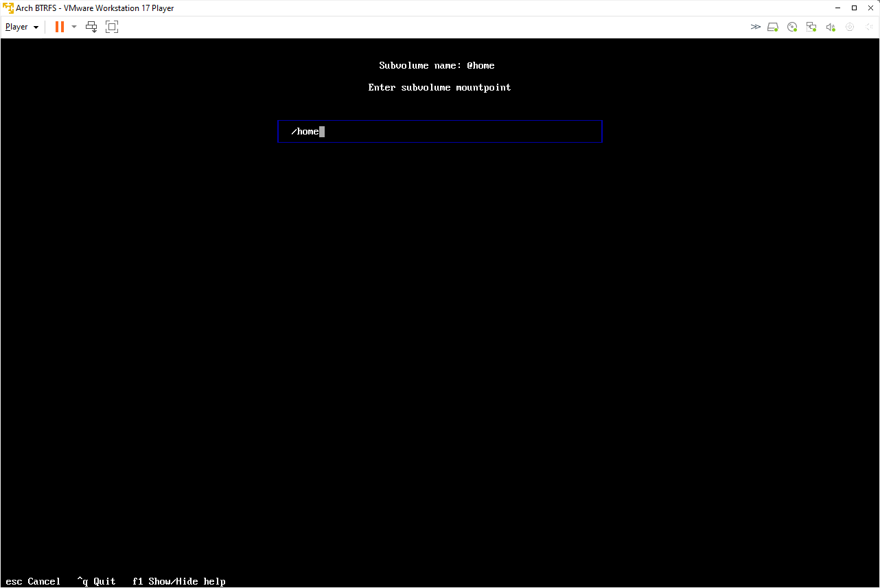Enter full screen mode
Screen dimensions: 880x588
click(112, 27)
